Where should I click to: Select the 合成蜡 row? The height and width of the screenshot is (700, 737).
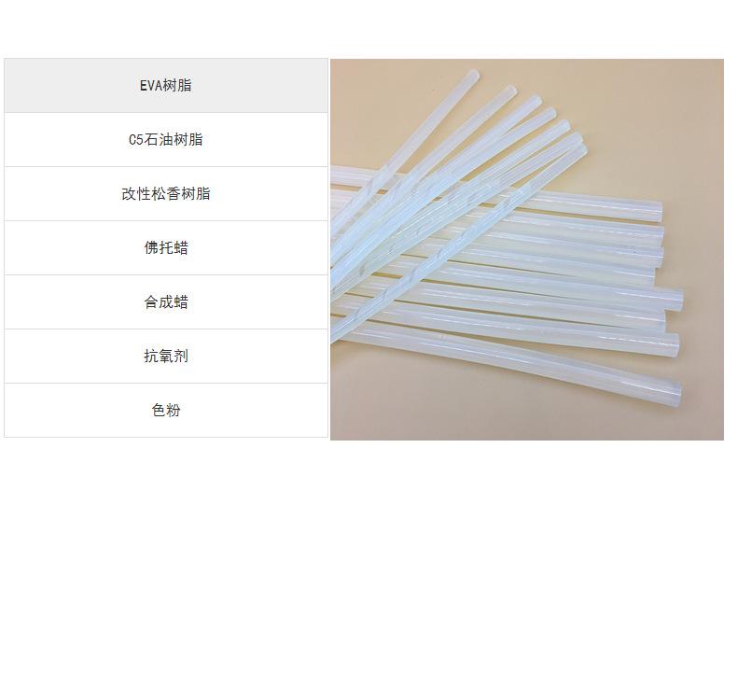tap(166, 301)
